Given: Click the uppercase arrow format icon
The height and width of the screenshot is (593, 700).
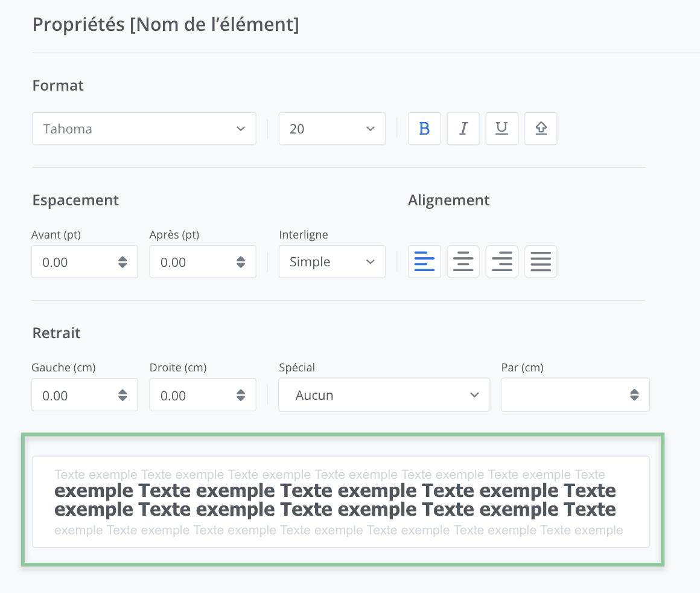Looking at the screenshot, I should point(541,129).
